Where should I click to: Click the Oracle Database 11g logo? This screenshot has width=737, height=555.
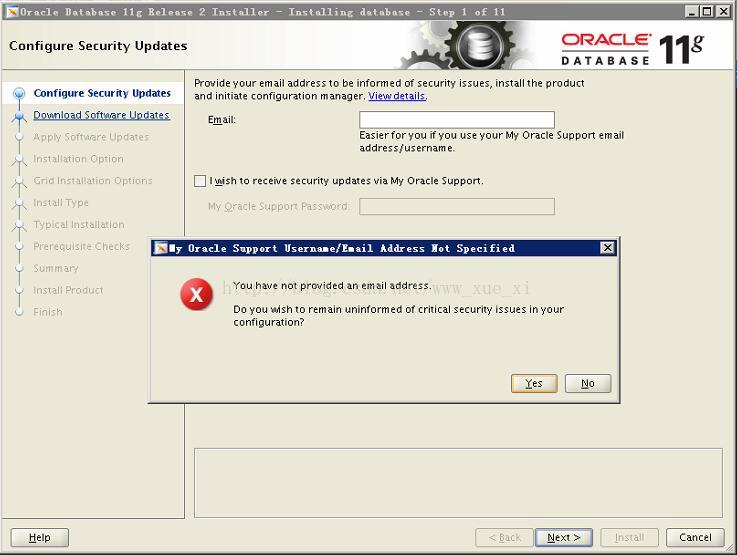pyautogui.click(x=632, y=48)
